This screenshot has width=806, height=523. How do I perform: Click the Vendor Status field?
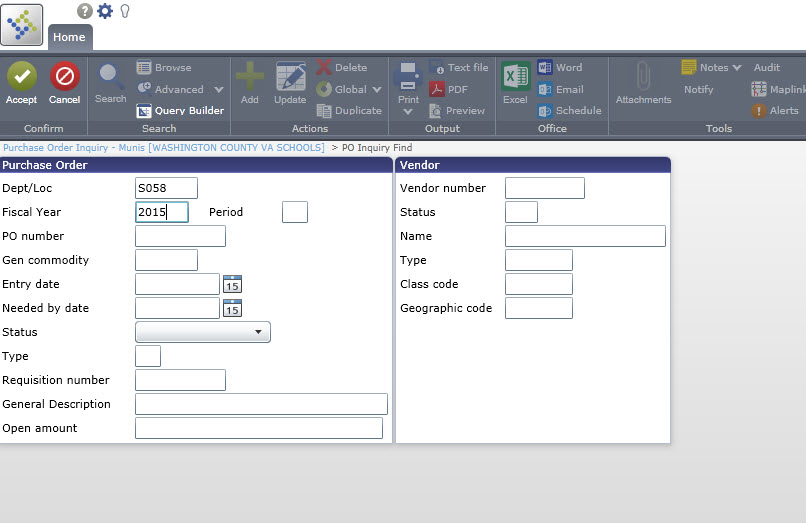521,212
